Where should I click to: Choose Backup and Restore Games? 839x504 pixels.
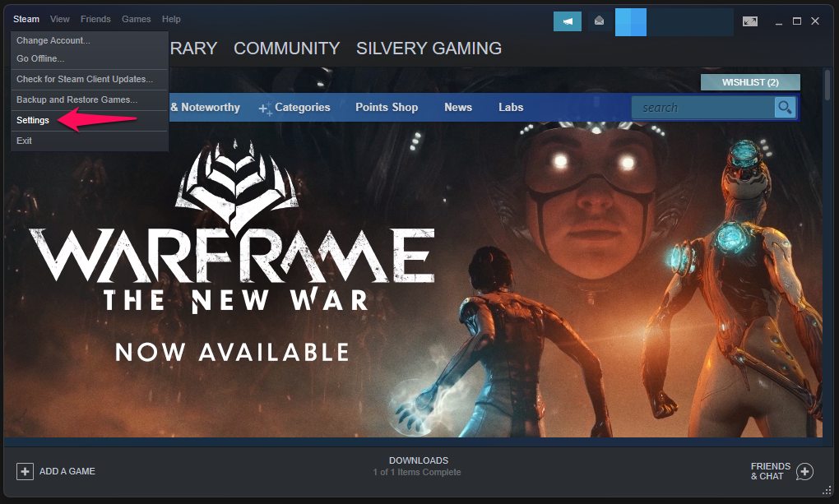90,99
